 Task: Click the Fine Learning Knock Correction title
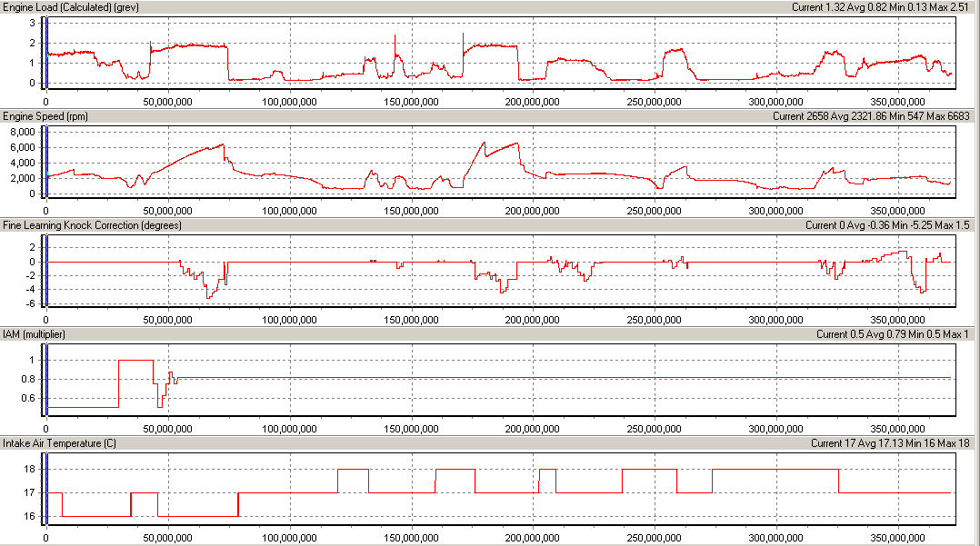pyautogui.click(x=92, y=225)
